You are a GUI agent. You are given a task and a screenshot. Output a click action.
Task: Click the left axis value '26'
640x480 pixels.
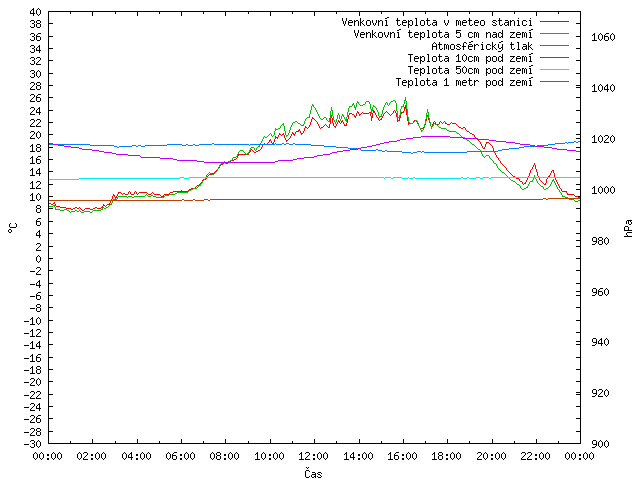(x=36, y=98)
